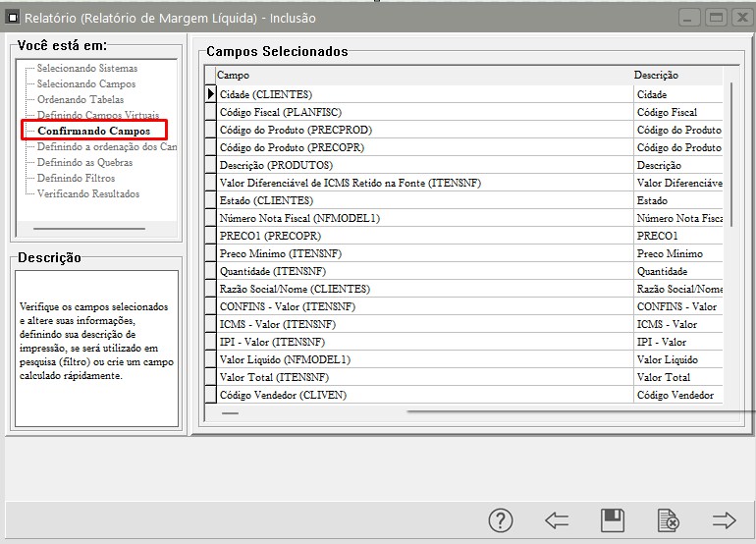Viewport: 756px width, 544px height.
Task: Save the report with the floppy disk icon
Action: [x=613, y=520]
